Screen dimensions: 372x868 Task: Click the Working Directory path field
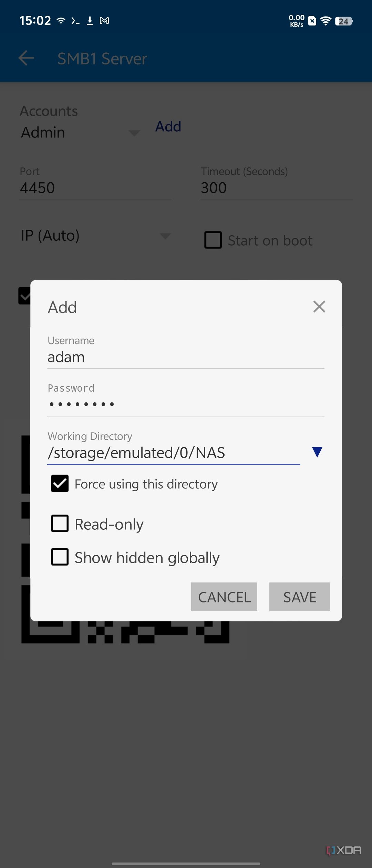tap(174, 453)
